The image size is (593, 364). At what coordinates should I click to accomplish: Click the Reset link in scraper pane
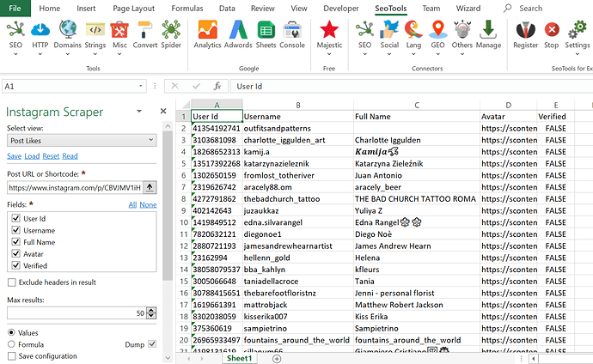coord(51,156)
